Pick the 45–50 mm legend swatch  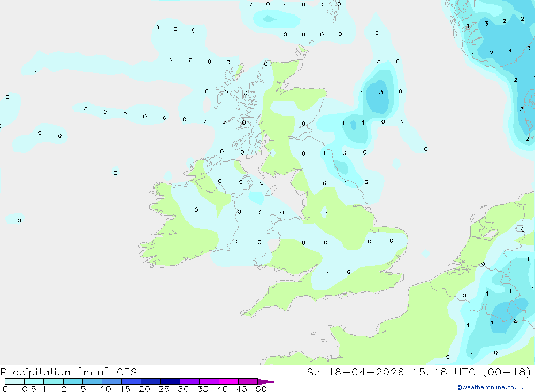248,381
